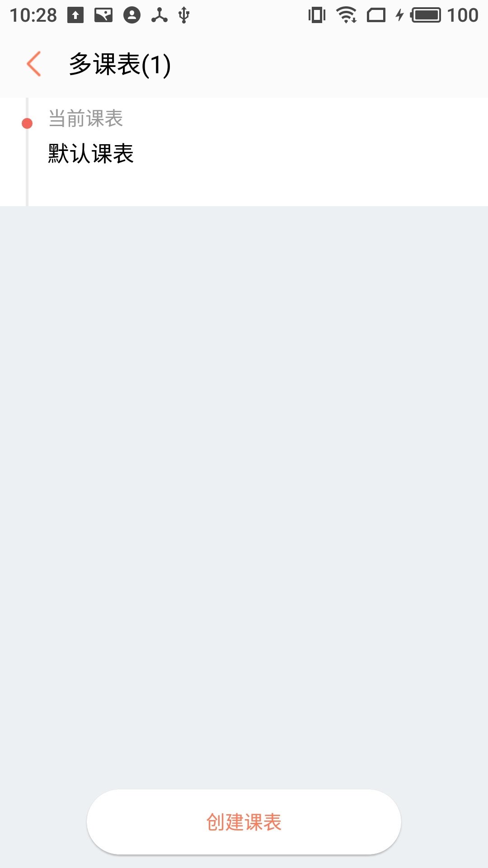Click the empty gray area below the list
Screen dimensions: 488x868
pos(244,497)
